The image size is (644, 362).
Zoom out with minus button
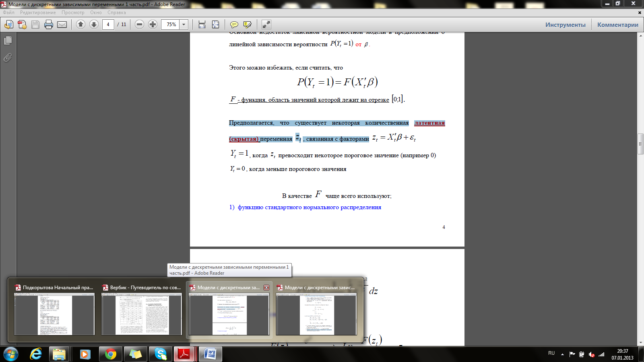[139, 25]
